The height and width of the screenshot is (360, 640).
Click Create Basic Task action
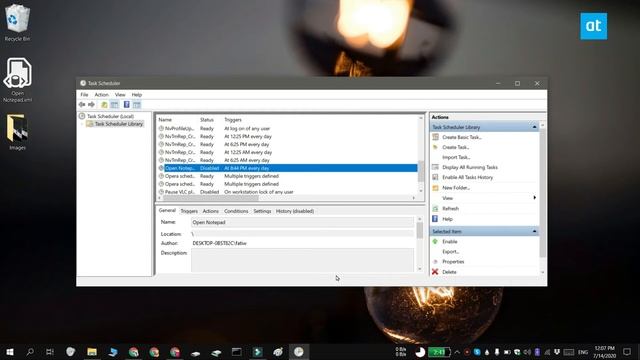462,137
